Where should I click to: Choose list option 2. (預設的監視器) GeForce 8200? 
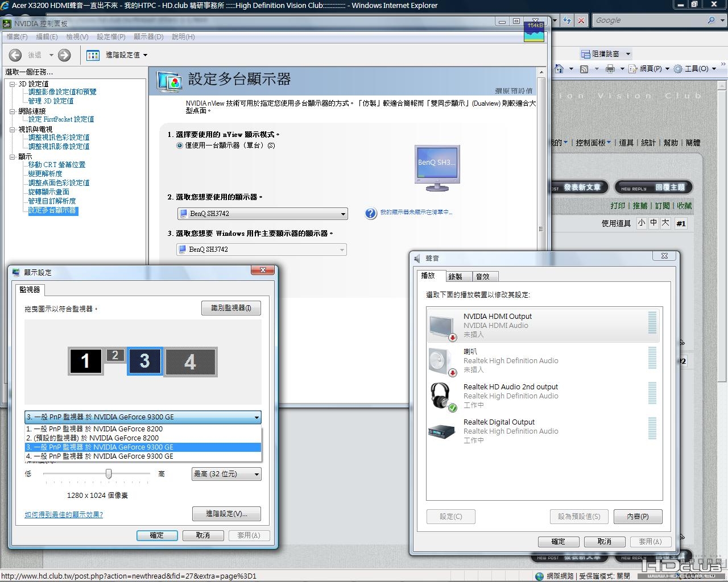[143, 438]
